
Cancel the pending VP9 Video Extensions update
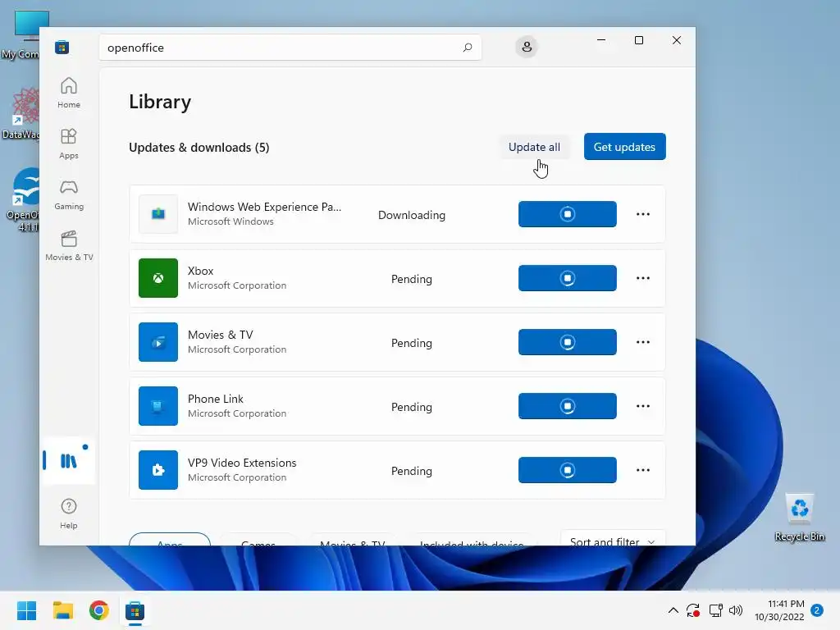568,470
